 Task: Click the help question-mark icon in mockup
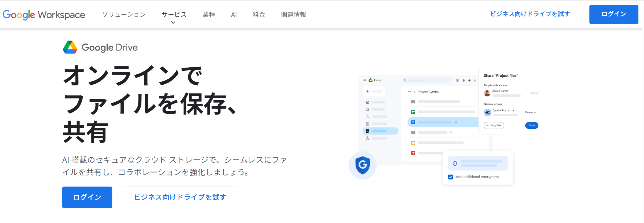457,80
